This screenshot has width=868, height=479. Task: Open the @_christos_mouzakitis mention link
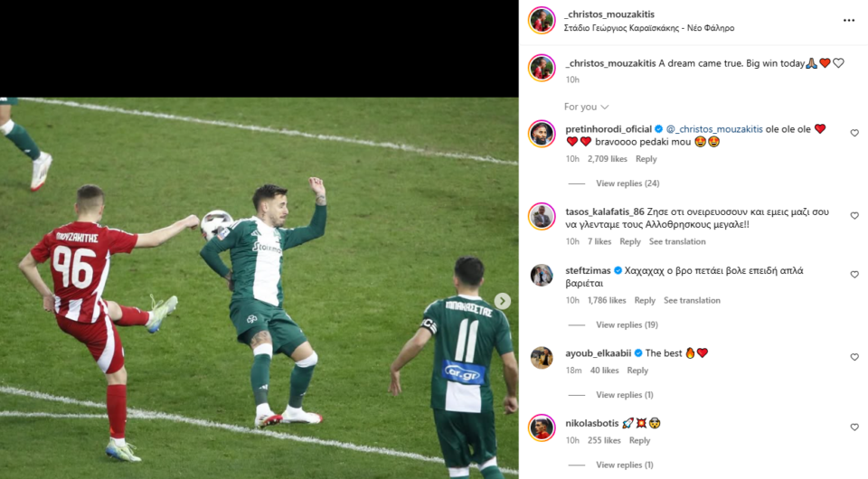[x=714, y=129]
